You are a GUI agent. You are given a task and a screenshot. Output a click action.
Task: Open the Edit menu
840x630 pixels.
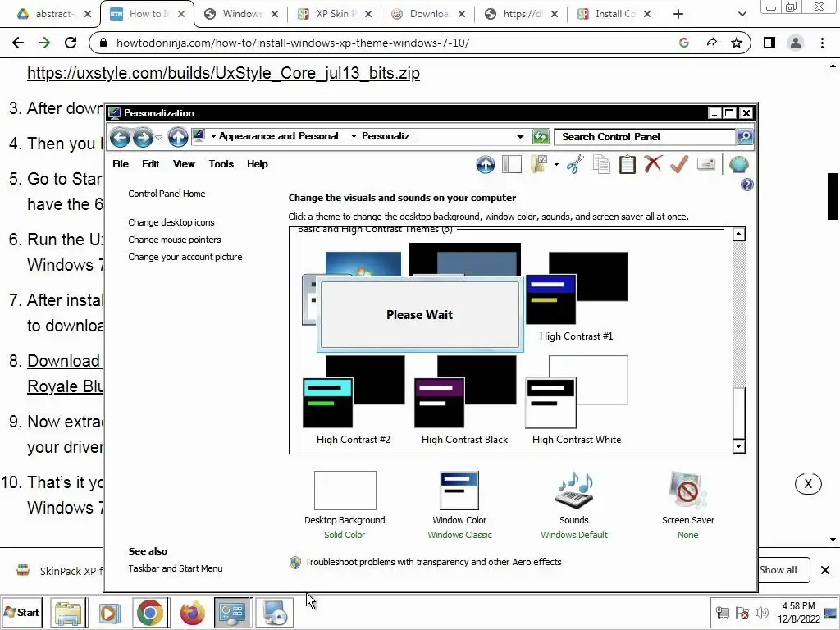pos(151,164)
